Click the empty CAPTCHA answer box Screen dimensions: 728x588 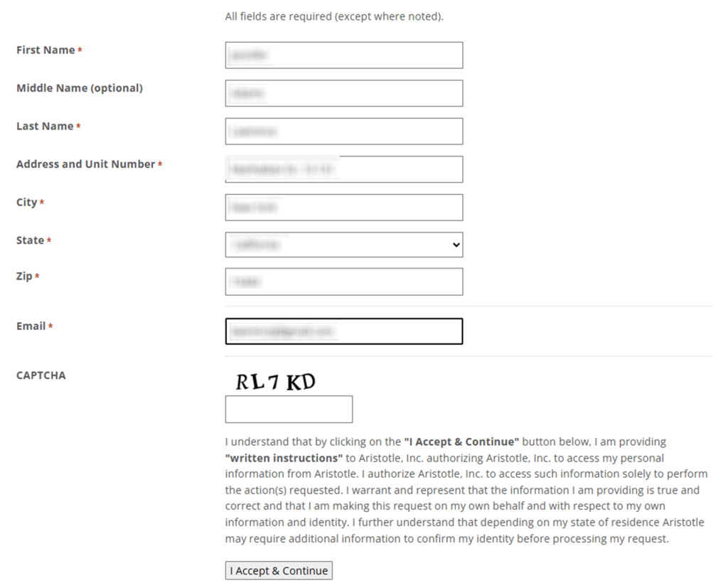289,410
